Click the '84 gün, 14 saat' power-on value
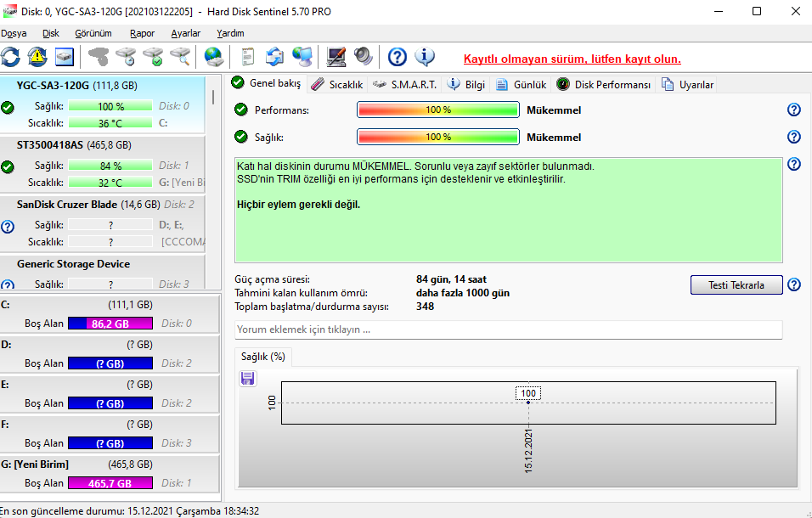Viewport: 812px width, 518px height. (452, 279)
